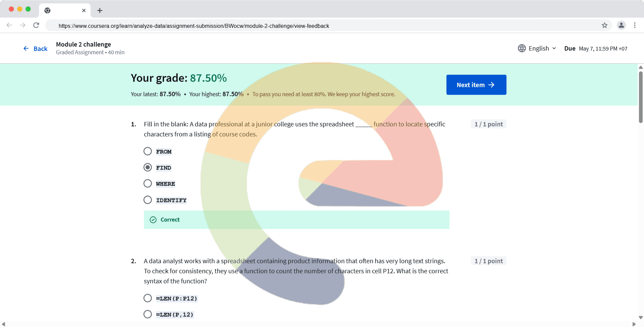
Task: Click the vertical scrollbar down arrow
Action: tap(641, 317)
